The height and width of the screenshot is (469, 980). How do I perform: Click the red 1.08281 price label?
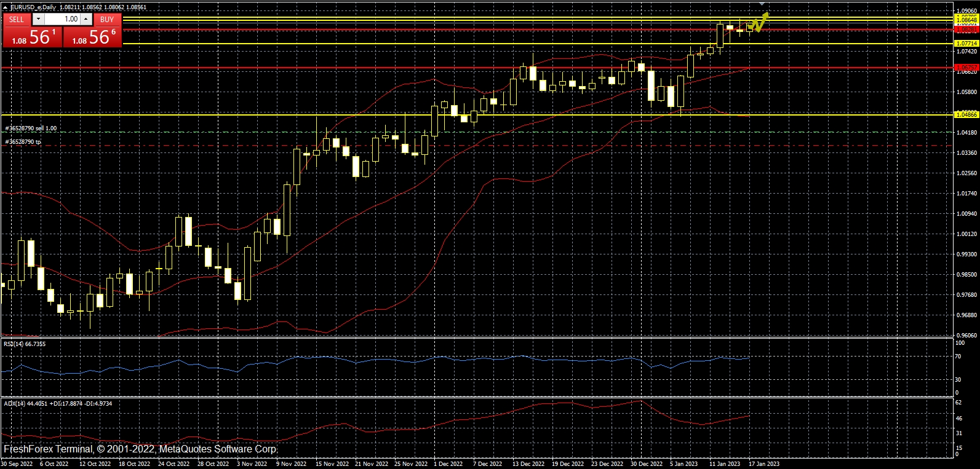(966, 29)
